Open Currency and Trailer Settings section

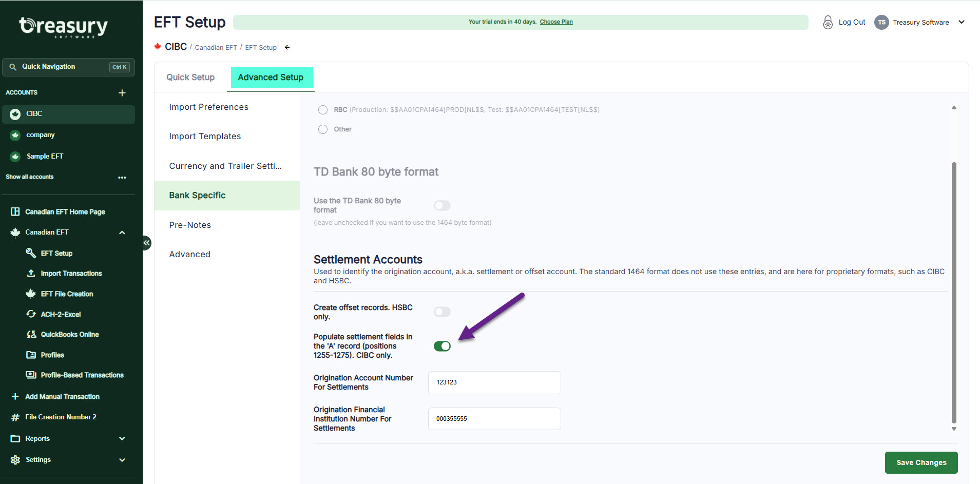(x=227, y=166)
